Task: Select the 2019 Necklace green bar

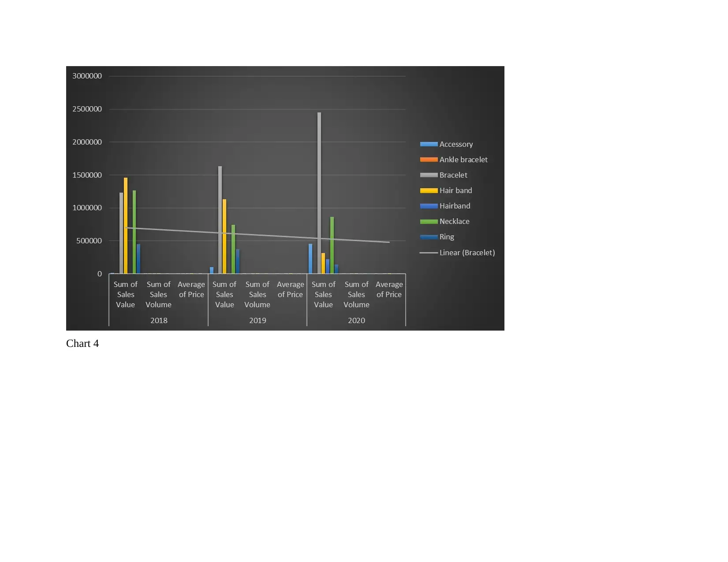Action: point(233,249)
